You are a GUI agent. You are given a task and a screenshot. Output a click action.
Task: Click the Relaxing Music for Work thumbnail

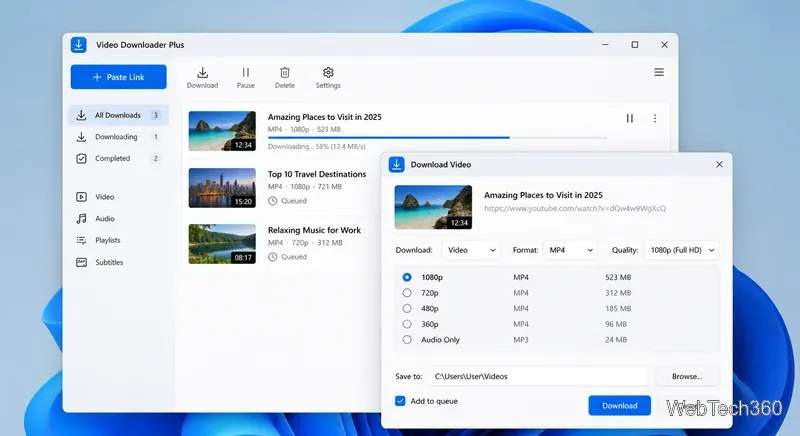222,244
